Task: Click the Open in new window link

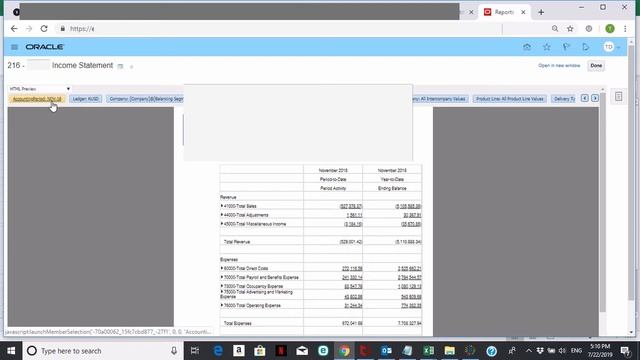Action: click(x=559, y=65)
